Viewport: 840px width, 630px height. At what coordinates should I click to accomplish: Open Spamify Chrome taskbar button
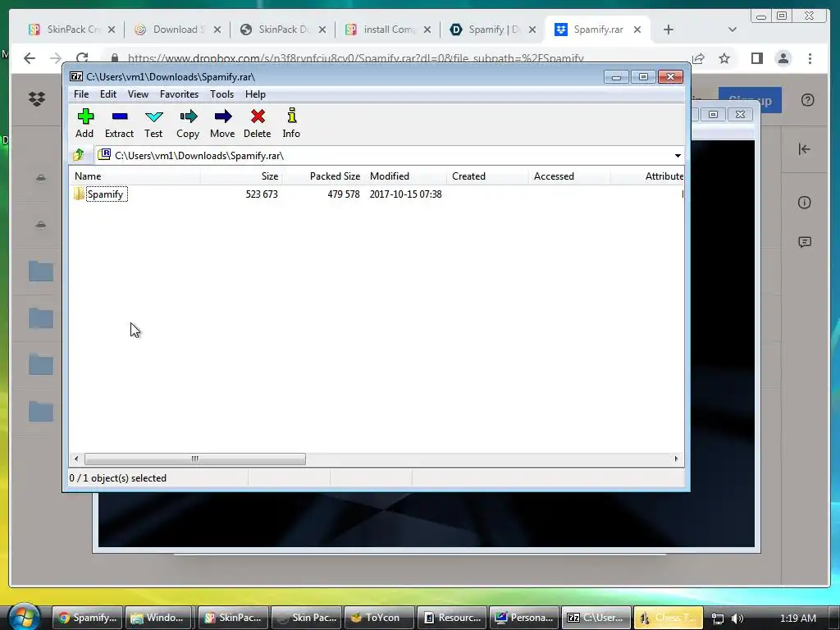87,618
